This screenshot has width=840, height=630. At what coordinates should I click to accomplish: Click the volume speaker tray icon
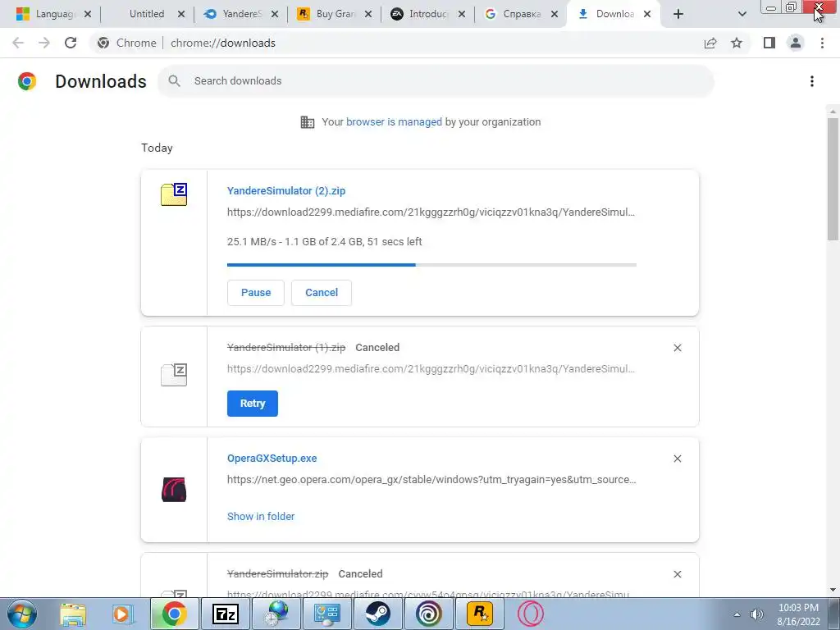[x=757, y=614]
